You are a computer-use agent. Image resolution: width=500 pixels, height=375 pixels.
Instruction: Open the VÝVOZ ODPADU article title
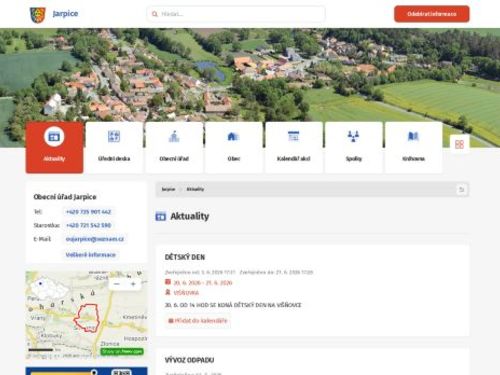coord(189,360)
